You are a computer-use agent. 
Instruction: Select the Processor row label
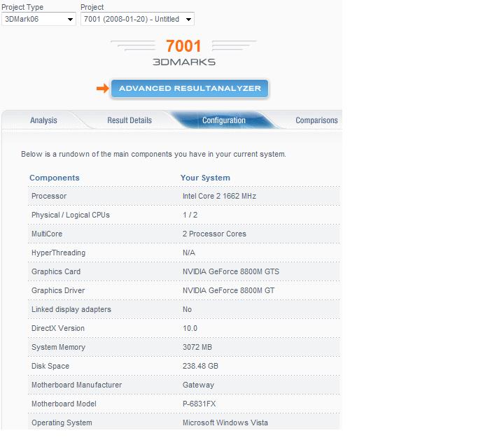[49, 197]
